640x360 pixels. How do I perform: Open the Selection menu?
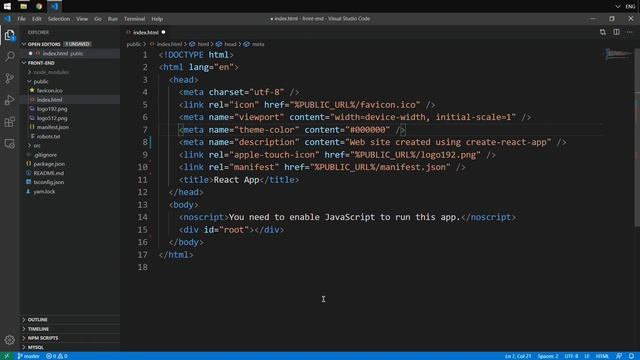[59, 19]
